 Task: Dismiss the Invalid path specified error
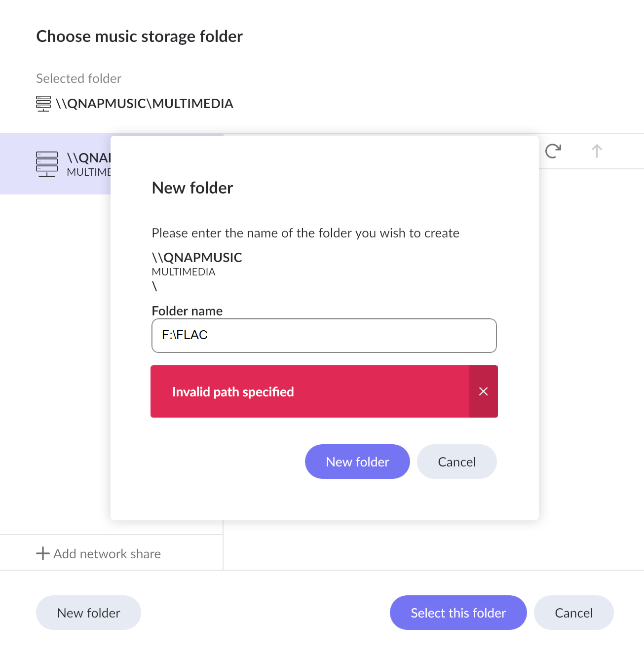point(483,391)
